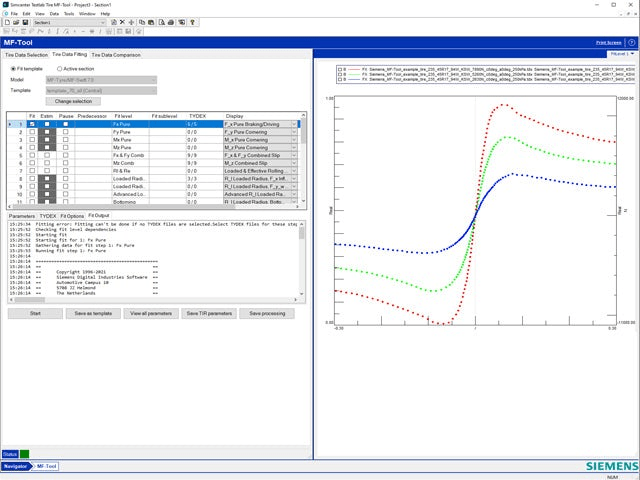Uncheck the Fit checkbox for Fx Pure
Image resolution: width=640 pixels, height=480 pixels.
point(32,124)
